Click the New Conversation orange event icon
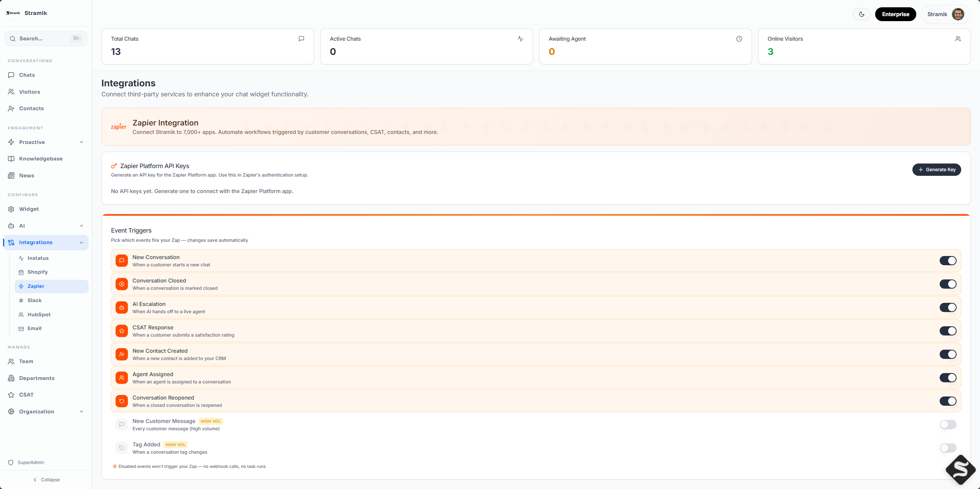 point(122,261)
